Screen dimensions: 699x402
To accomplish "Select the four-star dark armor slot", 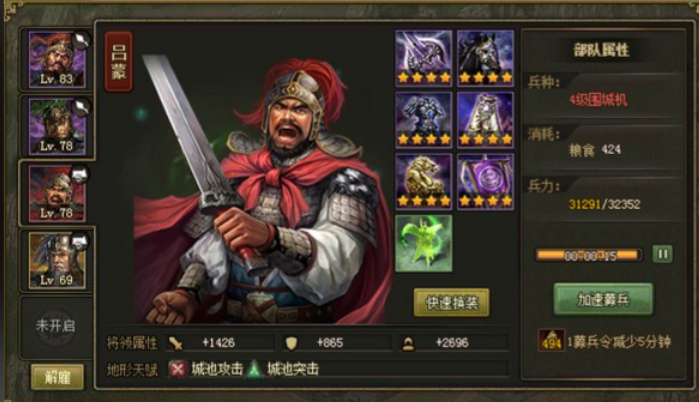I will tap(424, 120).
